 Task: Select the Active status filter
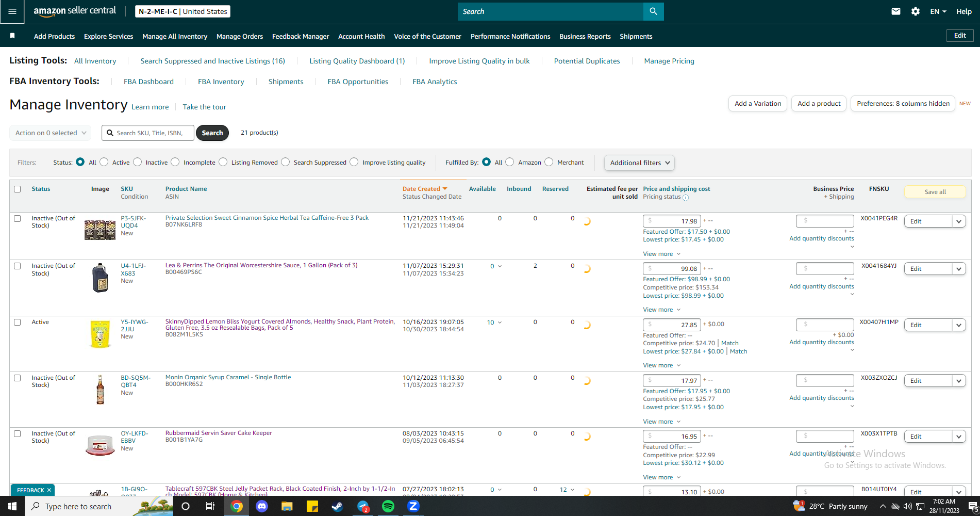point(104,162)
